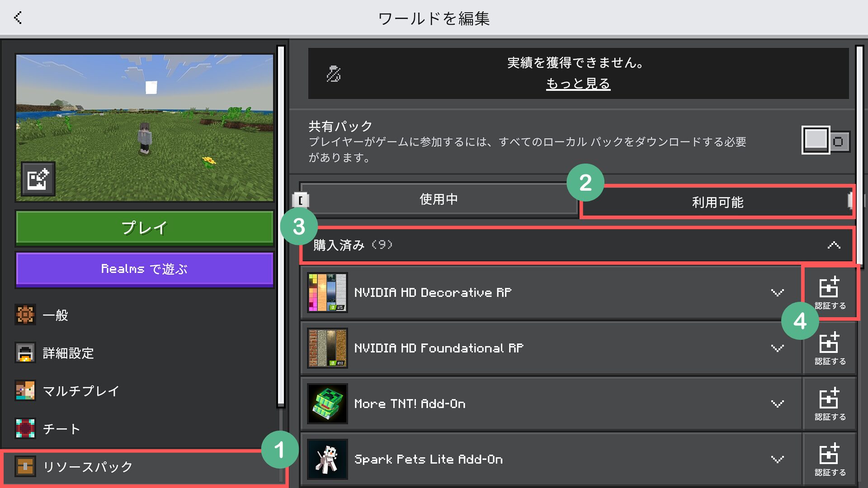Click More TNT! Add-On creeper thumbnail
The width and height of the screenshot is (868, 488).
(327, 404)
